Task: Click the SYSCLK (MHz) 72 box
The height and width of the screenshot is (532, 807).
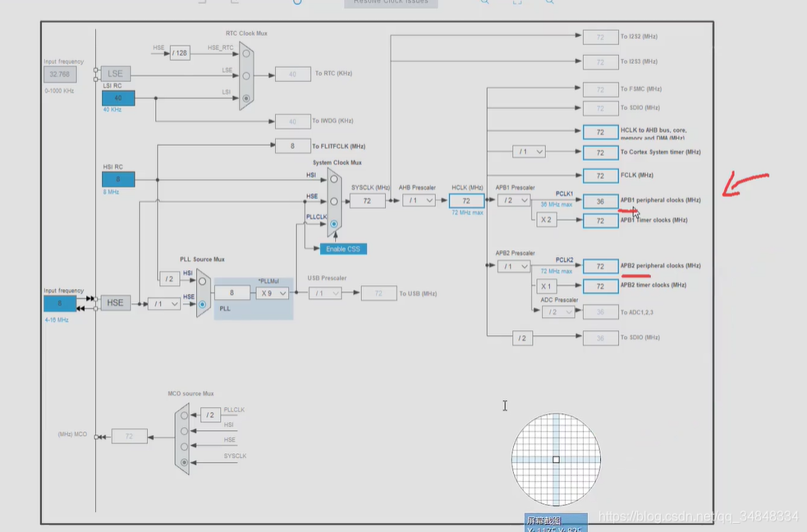Action: 368,200
